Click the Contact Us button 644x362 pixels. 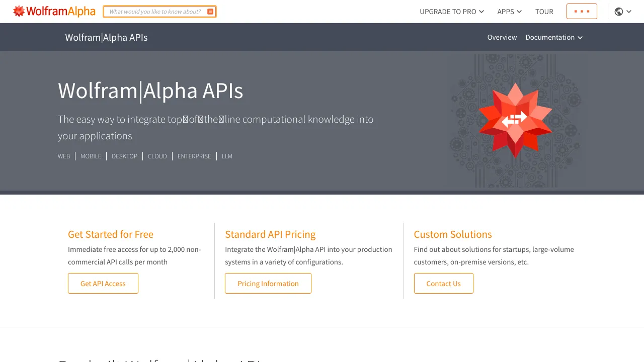444,284
